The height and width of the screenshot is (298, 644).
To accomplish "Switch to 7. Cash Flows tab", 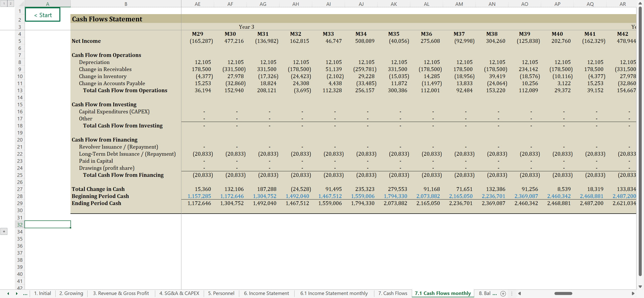I will pyautogui.click(x=392, y=293).
